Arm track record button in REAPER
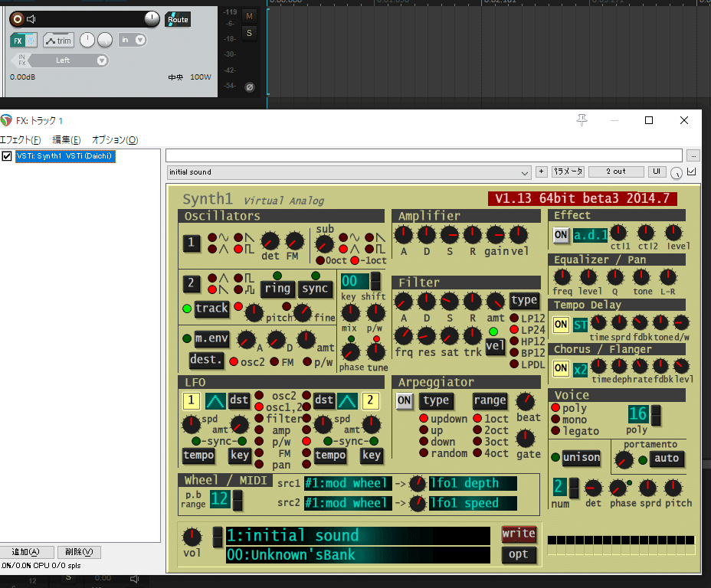Viewport: 711px width, 588px height. [x=17, y=19]
